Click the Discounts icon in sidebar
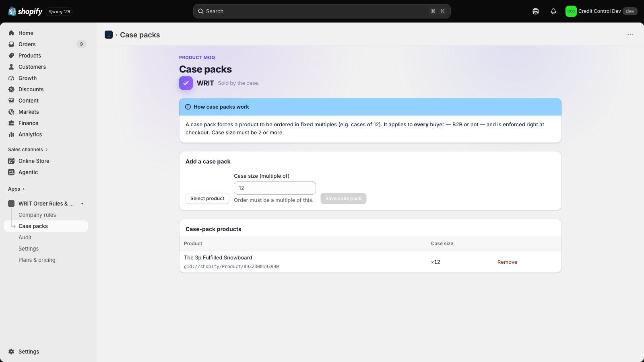The image size is (644, 362). (x=11, y=89)
